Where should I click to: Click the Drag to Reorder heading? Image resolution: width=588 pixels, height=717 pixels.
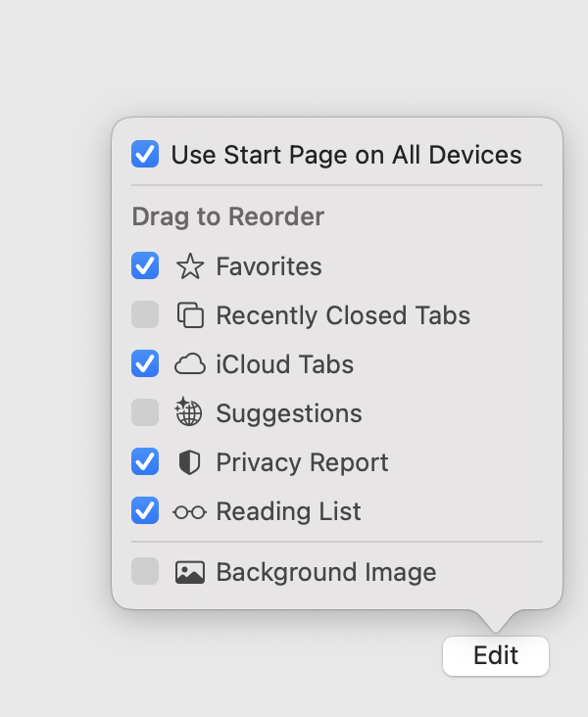228,216
